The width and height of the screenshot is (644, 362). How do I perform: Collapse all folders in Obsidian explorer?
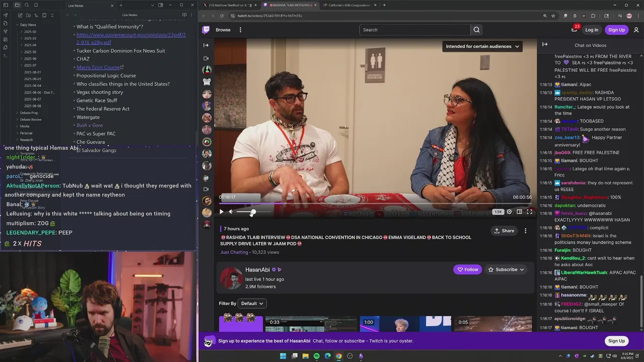(52, 15)
